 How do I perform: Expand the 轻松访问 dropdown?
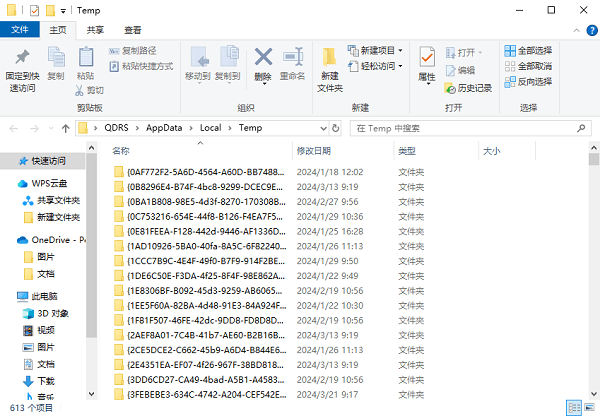tap(400, 66)
